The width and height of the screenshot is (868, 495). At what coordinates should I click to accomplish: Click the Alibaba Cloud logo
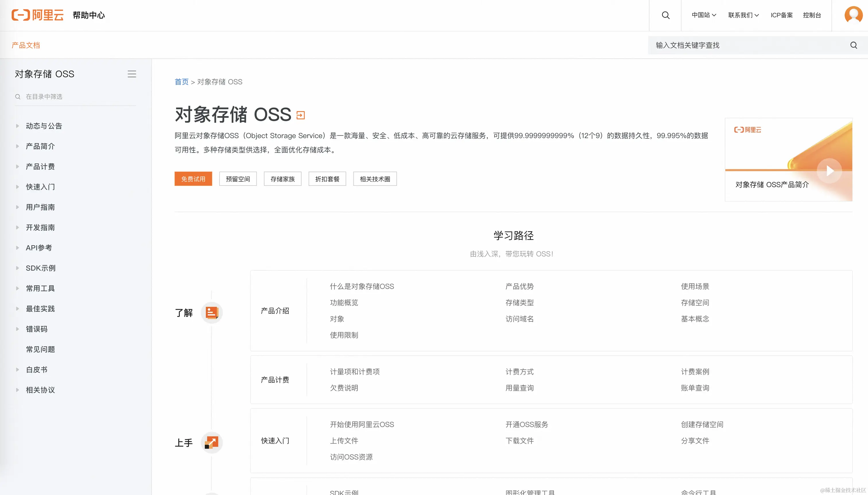tap(37, 15)
